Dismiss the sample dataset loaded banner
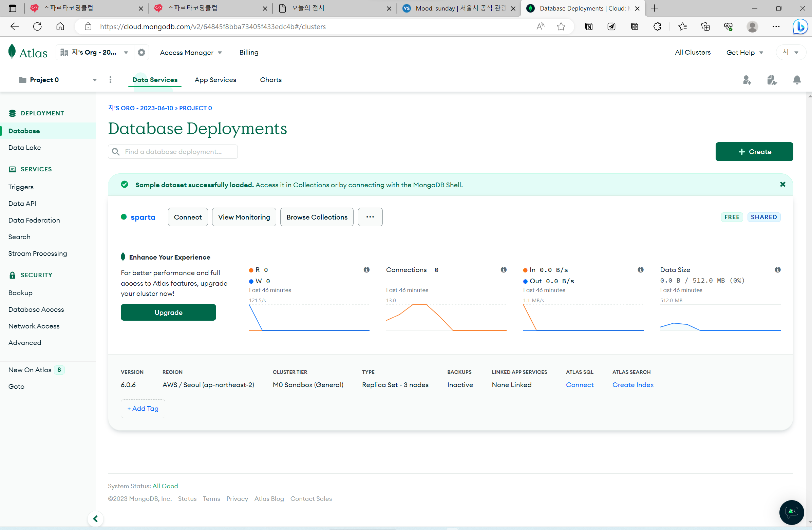The image size is (812, 530). pyautogui.click(x=783, y=185)
